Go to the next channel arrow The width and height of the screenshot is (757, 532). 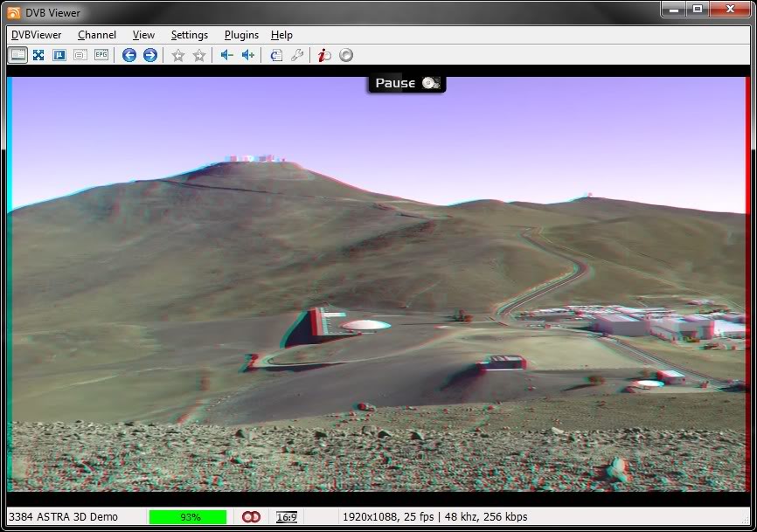[150, 55]
